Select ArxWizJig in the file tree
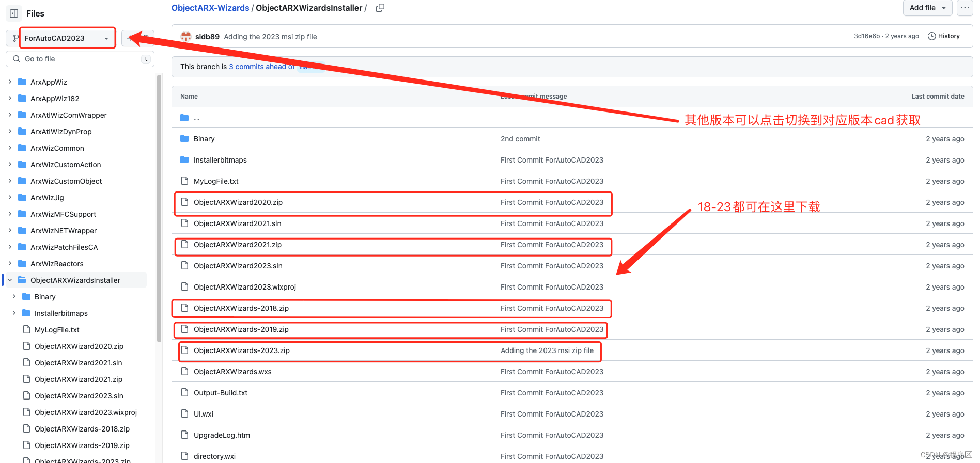The width and height of the screenshot is (980, 463). coord(47,198)
